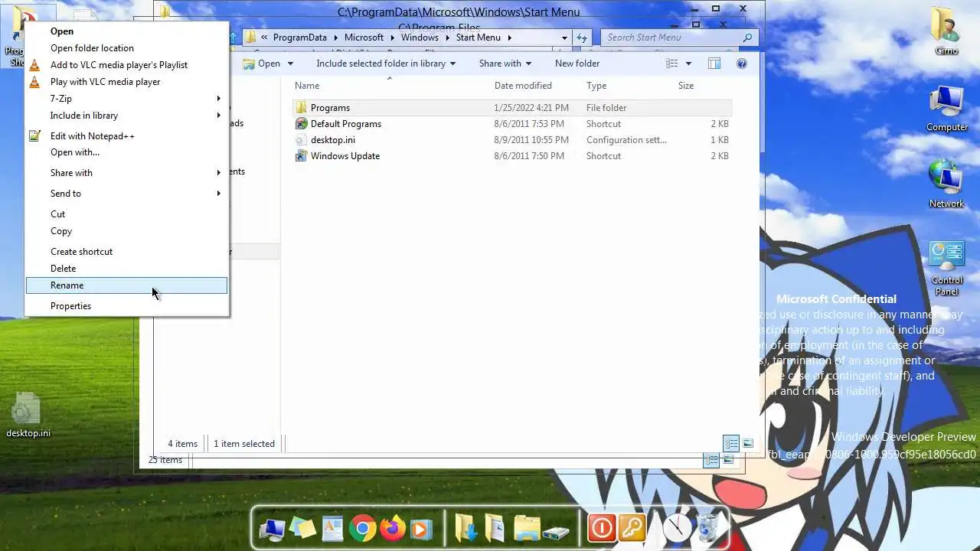
Task: Click the Microsoft breadcrumb in address bar
Action: pos(364,37)
